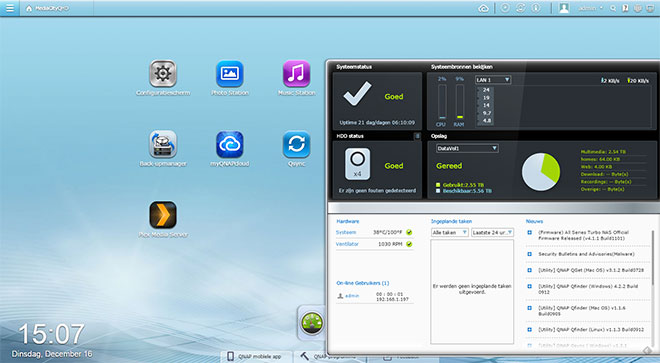
Task: Click the Uptime 21 dag/dagen text
Action: pos(377,123)
